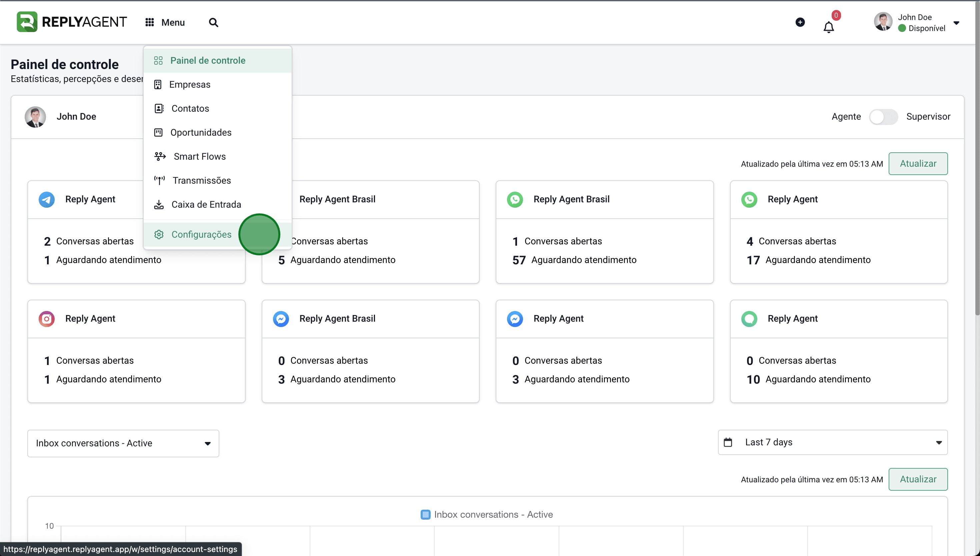Click the lower Atualizar button

[x=918, y=479]
